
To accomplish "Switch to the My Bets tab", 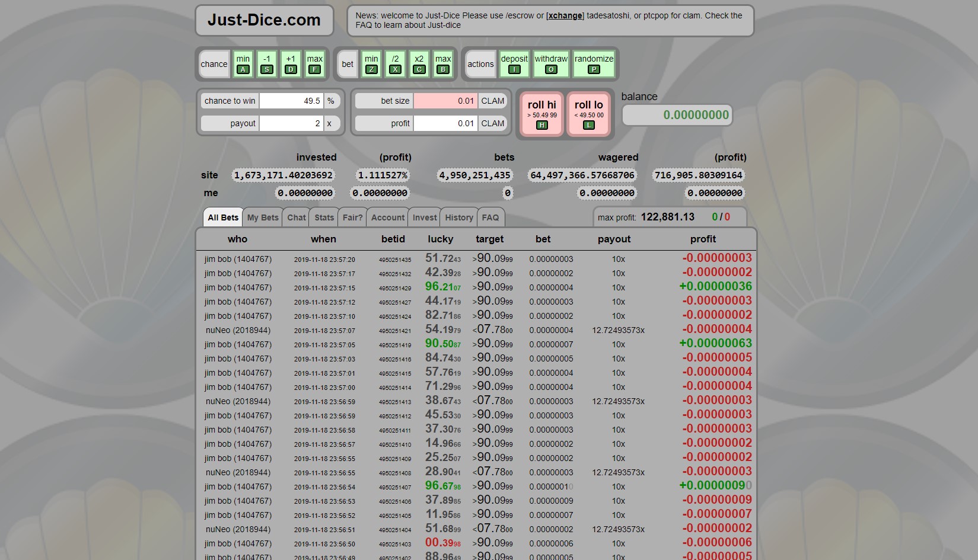I will pyautogui.click(x=263, y=217).
